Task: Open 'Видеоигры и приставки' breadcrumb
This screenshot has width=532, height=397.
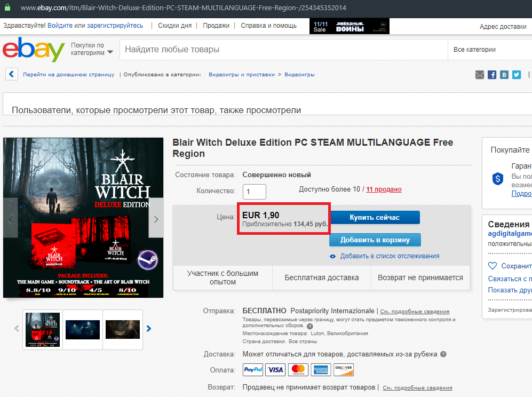Action: tap(242, 75)
